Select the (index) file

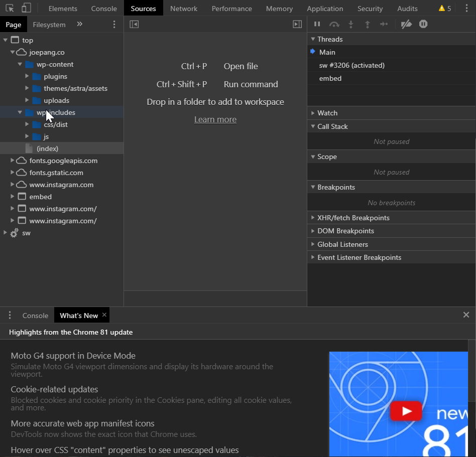point(47,148)
